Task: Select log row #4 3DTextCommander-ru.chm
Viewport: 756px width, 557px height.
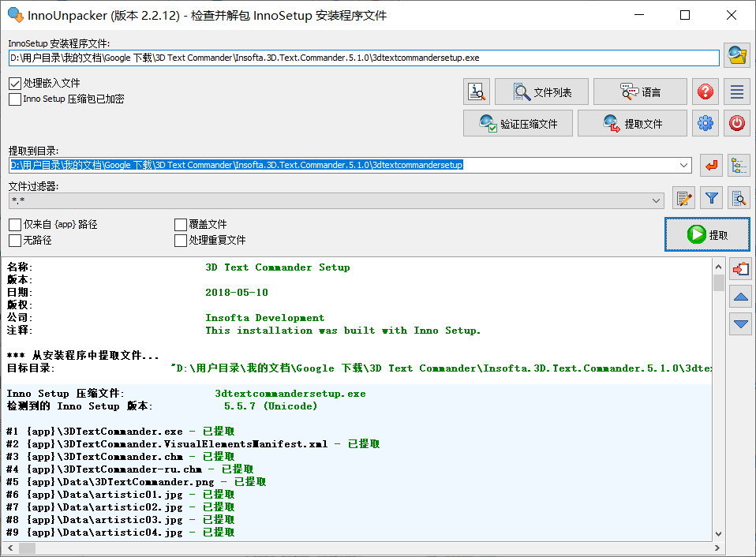Action: click(x=129, y=469)
